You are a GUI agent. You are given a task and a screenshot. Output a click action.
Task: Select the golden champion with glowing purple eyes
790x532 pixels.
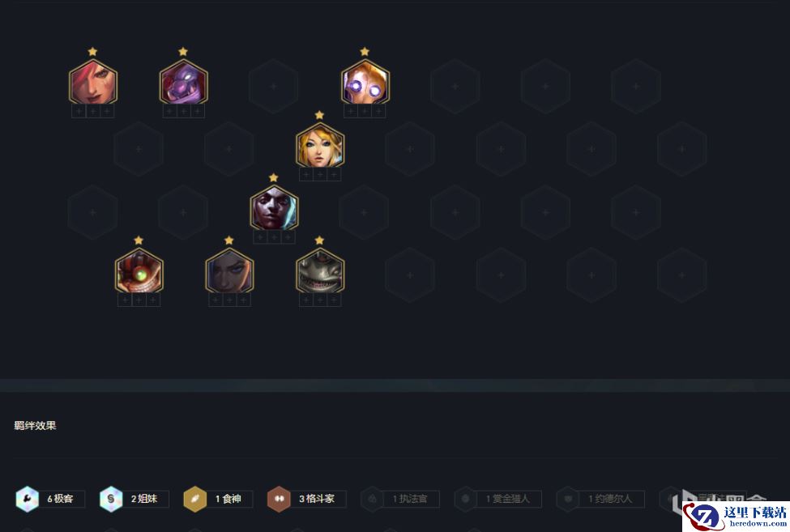pos(365,82)
